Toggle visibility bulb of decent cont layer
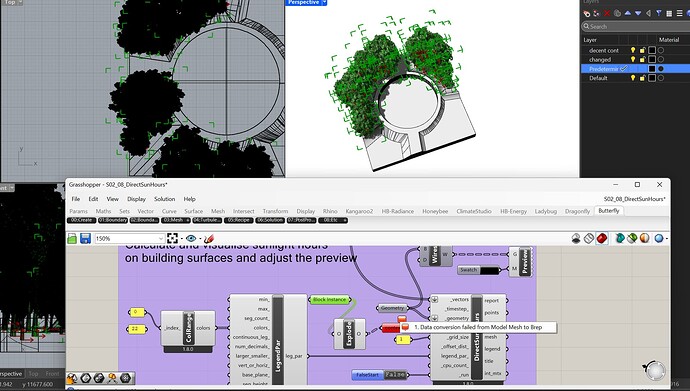Screen dimensions: 690x391 pos(633,50)
